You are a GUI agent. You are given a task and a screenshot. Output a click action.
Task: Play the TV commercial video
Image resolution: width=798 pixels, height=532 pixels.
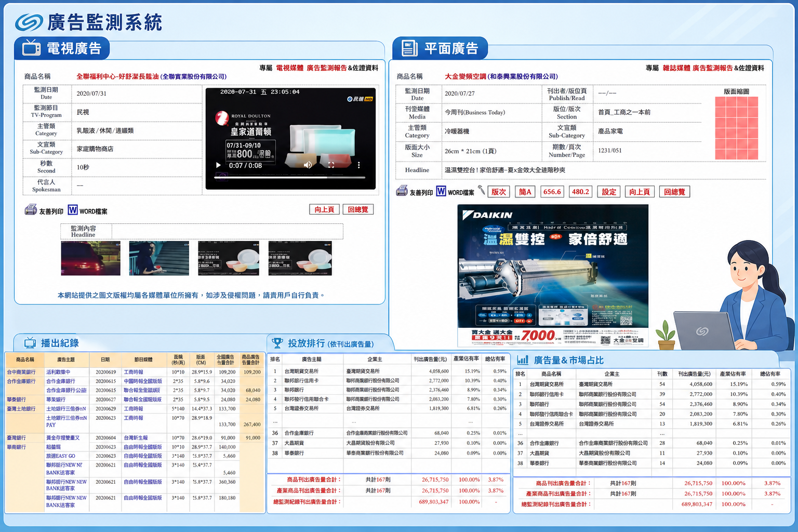tap(218, 165)
